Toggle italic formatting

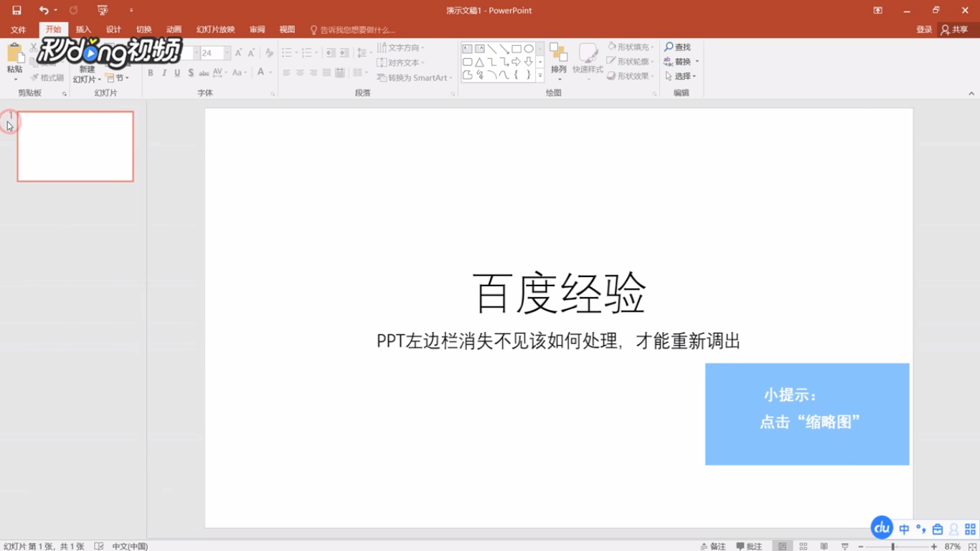coord(164,72)
